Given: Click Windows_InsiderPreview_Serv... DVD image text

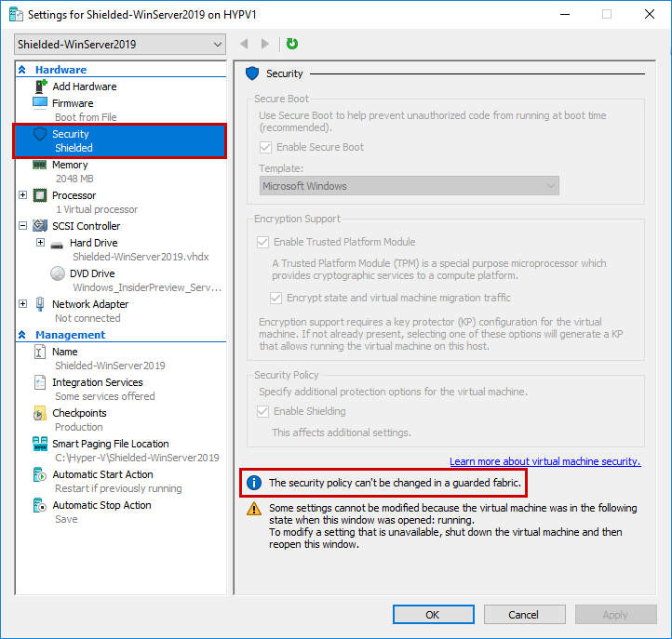Looking at the screenshot, I should click(147, 287).
